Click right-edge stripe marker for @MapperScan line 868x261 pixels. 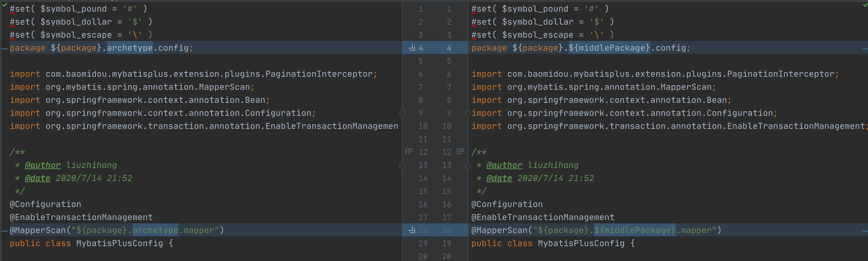865,231
